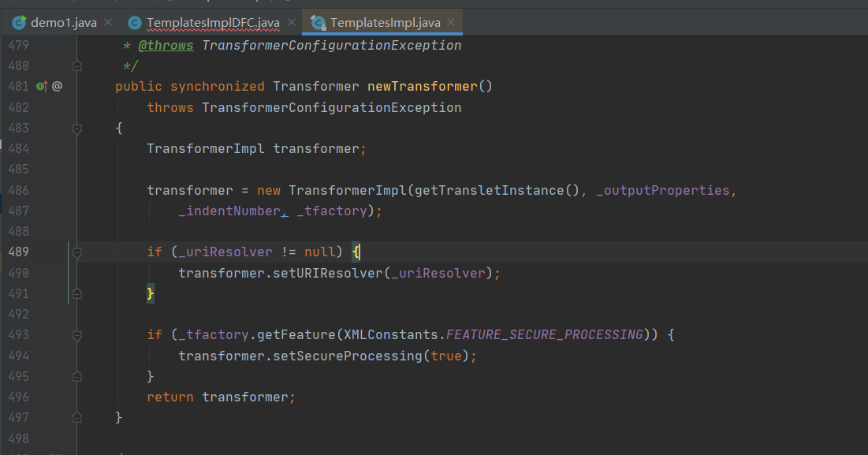868x455 pixels.
Task: Click the TransformerImpl type on line 484
Action: coord(206,149)
